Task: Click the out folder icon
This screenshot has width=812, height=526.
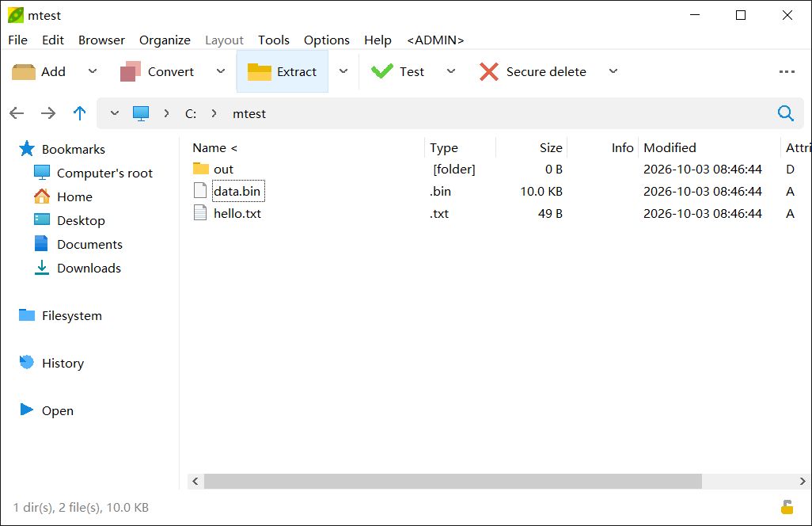Action: click(201, 169)
